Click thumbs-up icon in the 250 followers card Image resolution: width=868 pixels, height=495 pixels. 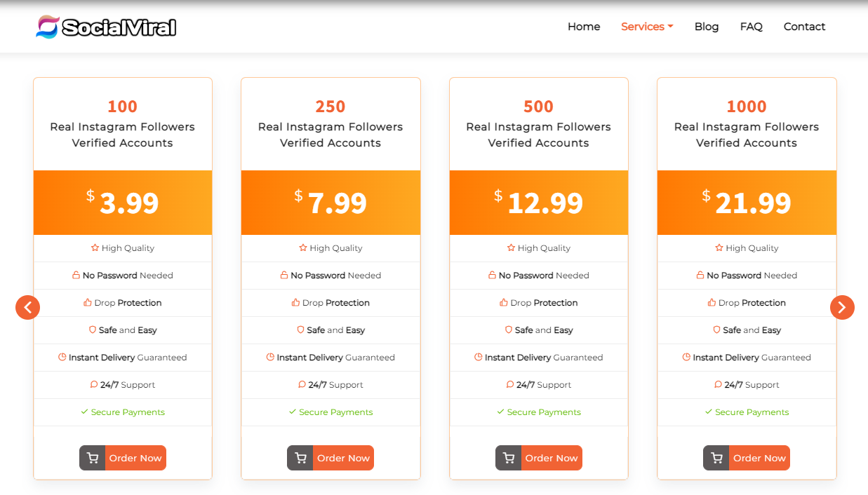point(295,302)
